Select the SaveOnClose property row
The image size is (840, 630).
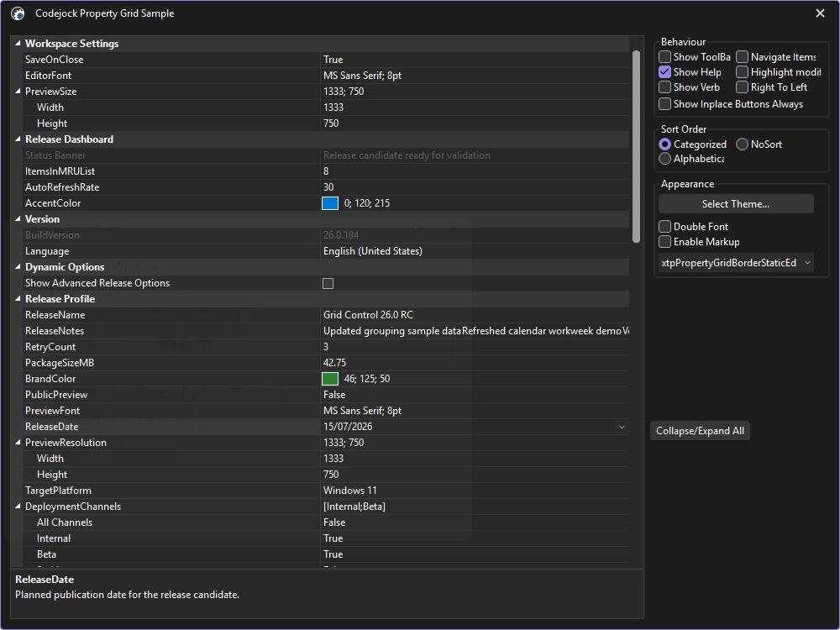click(326, 60)
